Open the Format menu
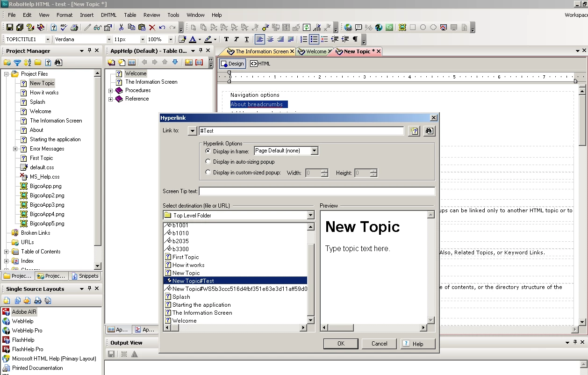Screen dimensions: 588x375 pos(65,15)
